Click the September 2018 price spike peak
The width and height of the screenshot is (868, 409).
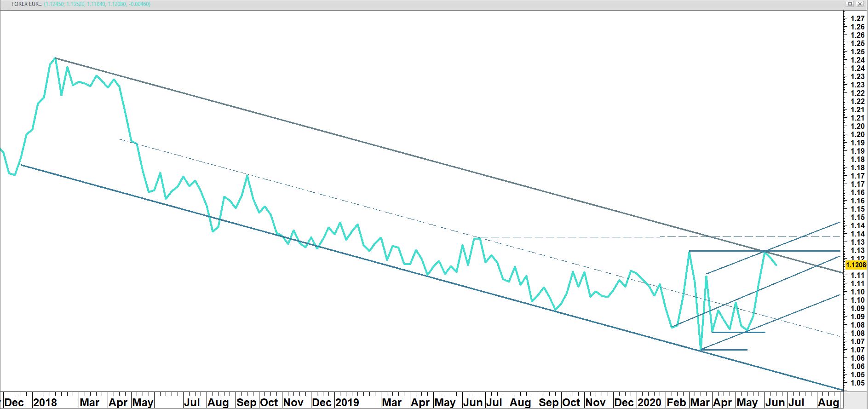247,175
